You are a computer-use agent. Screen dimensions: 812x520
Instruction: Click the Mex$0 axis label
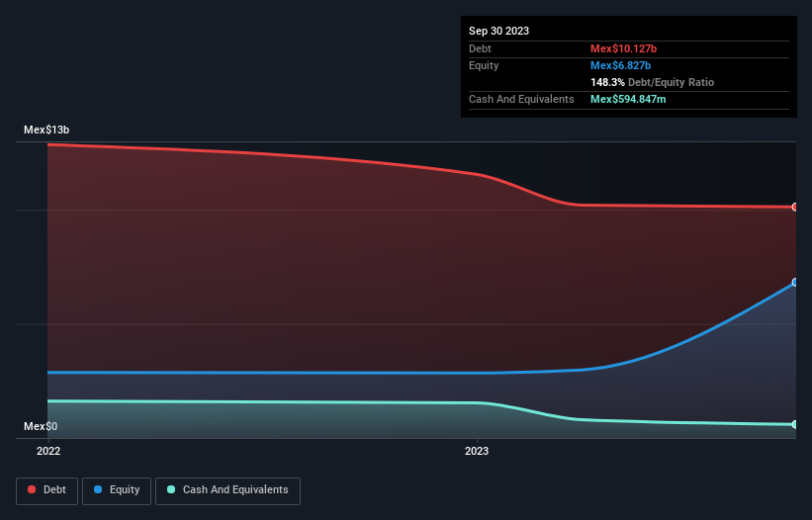coord(41,426)
